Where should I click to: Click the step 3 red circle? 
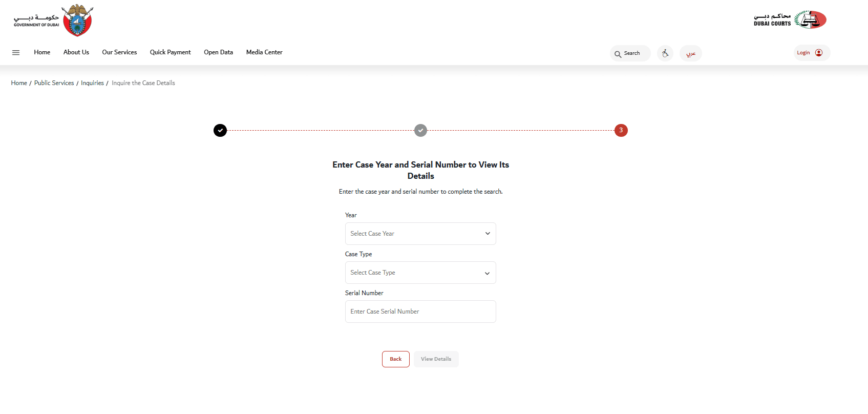point(621,130)
